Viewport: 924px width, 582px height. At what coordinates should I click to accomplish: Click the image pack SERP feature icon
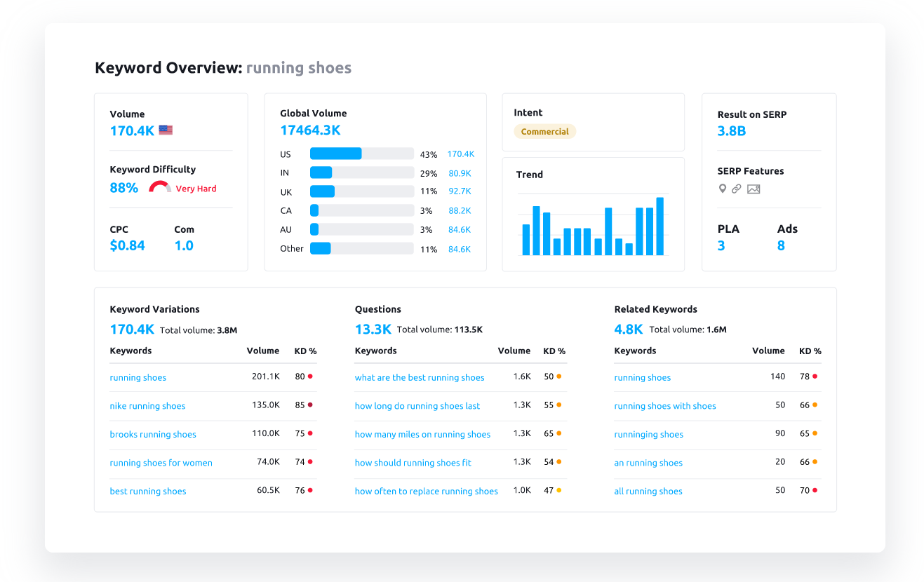coord(754,189)
